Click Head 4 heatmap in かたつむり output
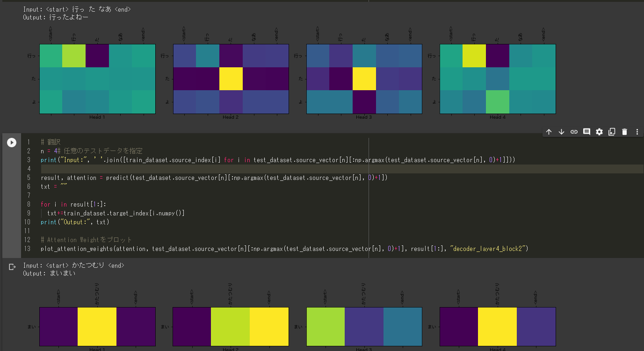Image resolution: width=644 pixels, height=351 pixels. [498, 327]
